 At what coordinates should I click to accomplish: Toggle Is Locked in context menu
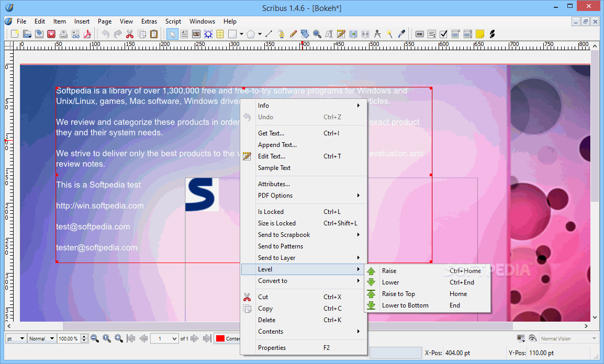click(304, 212)
